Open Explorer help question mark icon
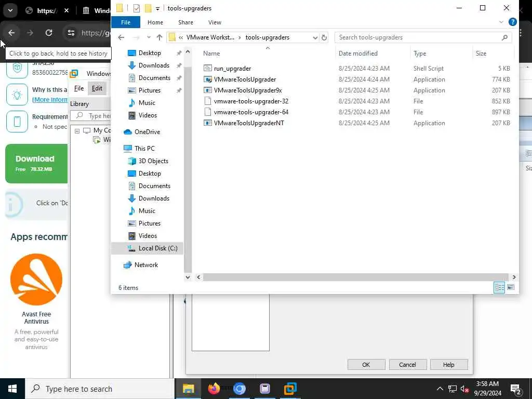This screenshot has width=532, height=399. click(513, 22)
